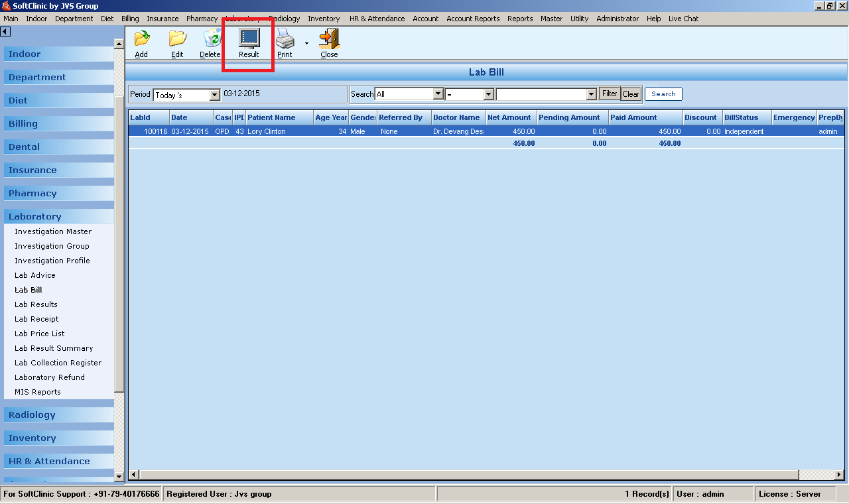Screen dimensions: 849x504
Task: Click the Delete recycle bin icon
Action: coord(212,40)
